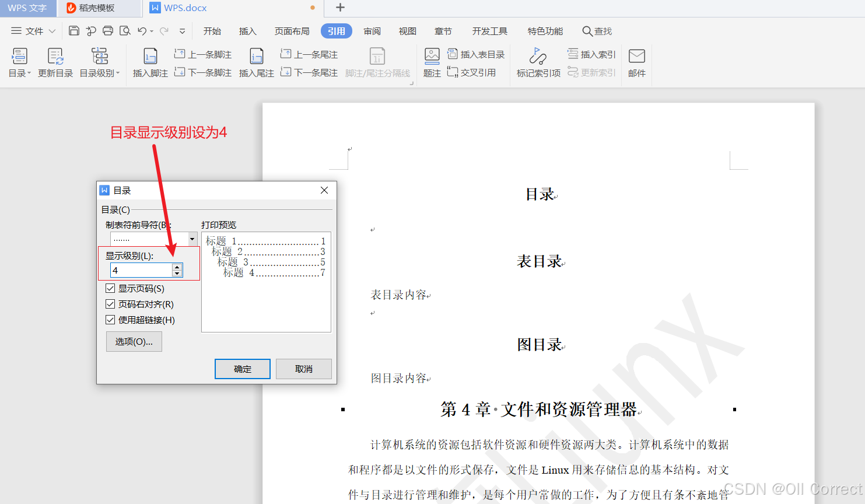Image resolution: width=865 pixels, height=504 pixels.
Task: Expand quick access toolbar customize arrow
Action: point(183,32)
